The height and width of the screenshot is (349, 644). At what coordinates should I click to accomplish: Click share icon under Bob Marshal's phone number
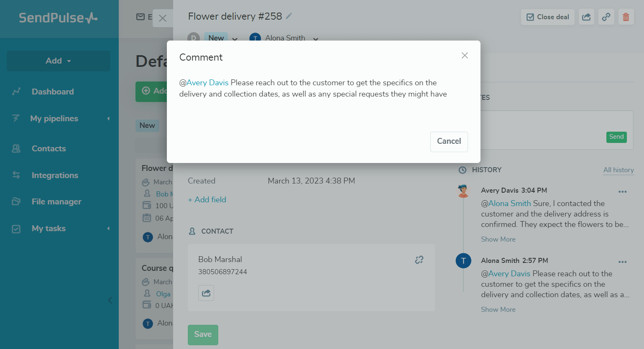pyautogui.click(x=206, y=293)
